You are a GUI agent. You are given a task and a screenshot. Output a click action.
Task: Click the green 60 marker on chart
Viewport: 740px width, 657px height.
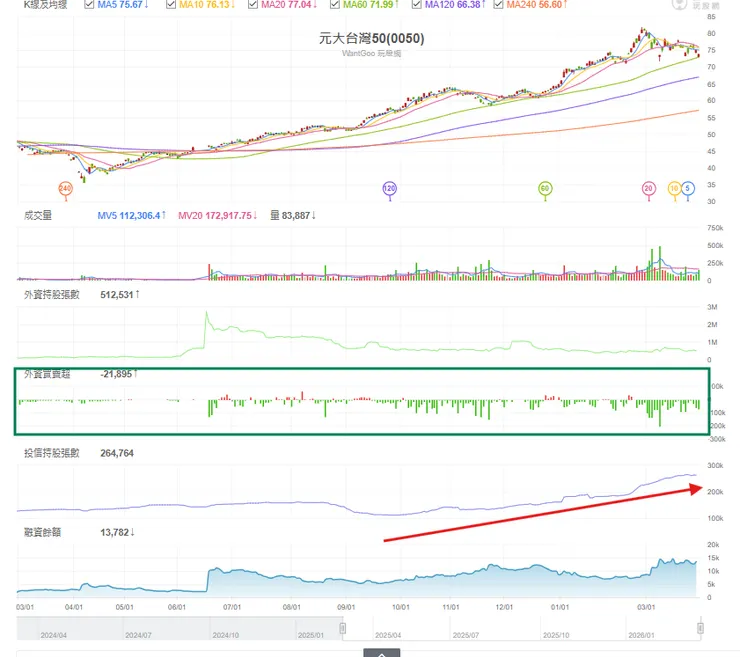point(545,189)
